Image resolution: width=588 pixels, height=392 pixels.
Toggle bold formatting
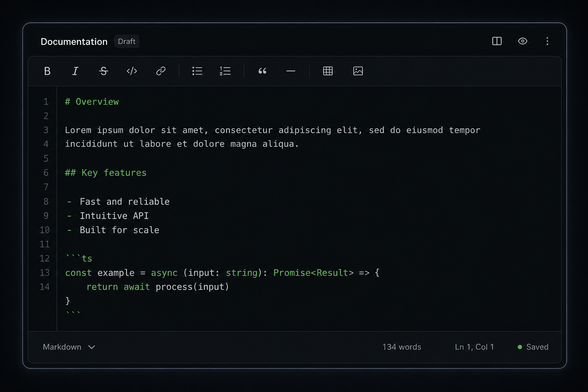click(x=47, y=71)
